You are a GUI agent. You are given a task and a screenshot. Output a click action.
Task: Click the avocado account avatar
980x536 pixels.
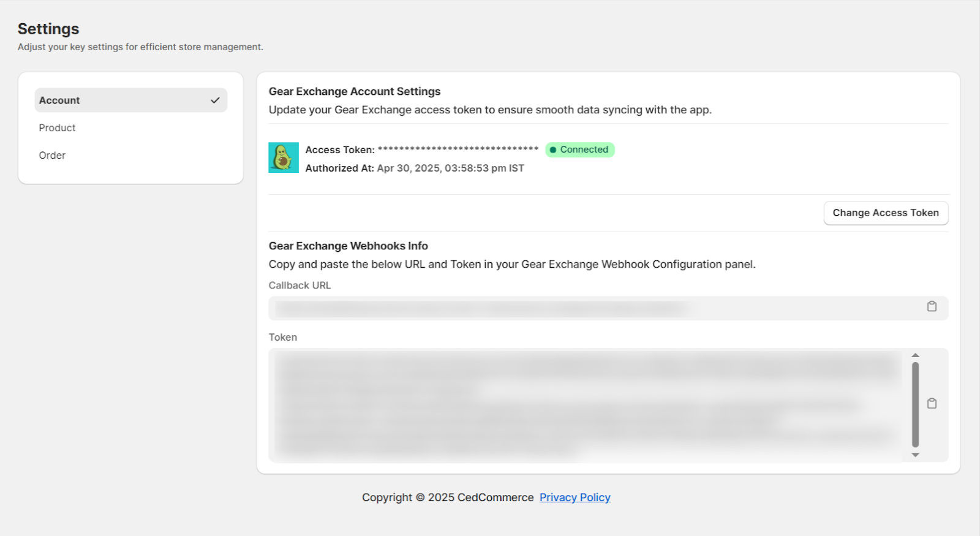click(284, 157)
